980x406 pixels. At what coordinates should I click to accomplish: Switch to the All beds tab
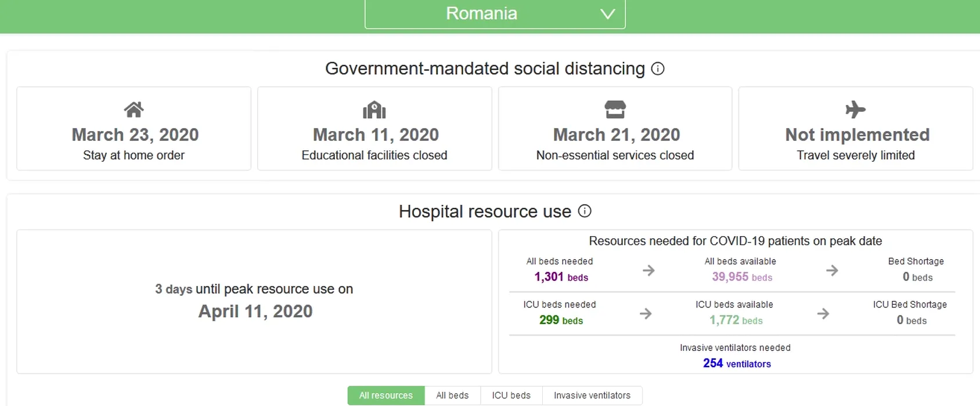[x=452, y=396]
